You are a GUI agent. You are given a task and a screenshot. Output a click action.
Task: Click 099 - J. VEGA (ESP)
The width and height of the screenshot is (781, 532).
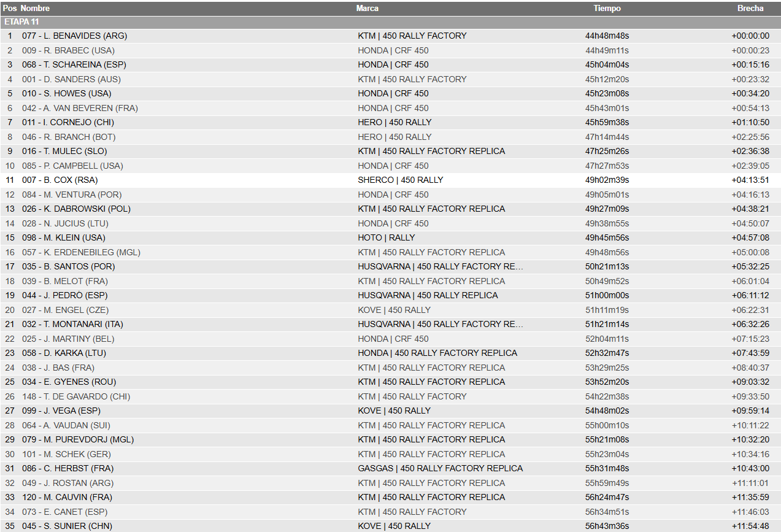61,411
